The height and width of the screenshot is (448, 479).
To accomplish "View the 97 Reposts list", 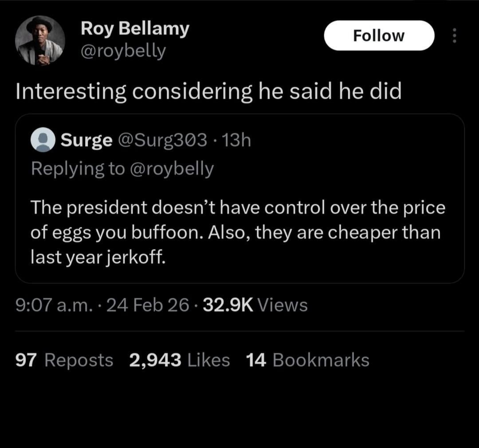I will tap(64, 360).
